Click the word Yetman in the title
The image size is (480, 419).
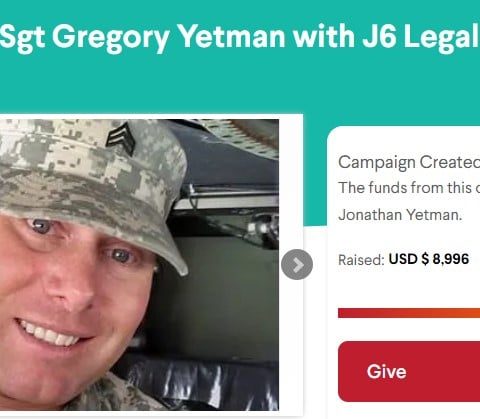click(x=232, y=36)
